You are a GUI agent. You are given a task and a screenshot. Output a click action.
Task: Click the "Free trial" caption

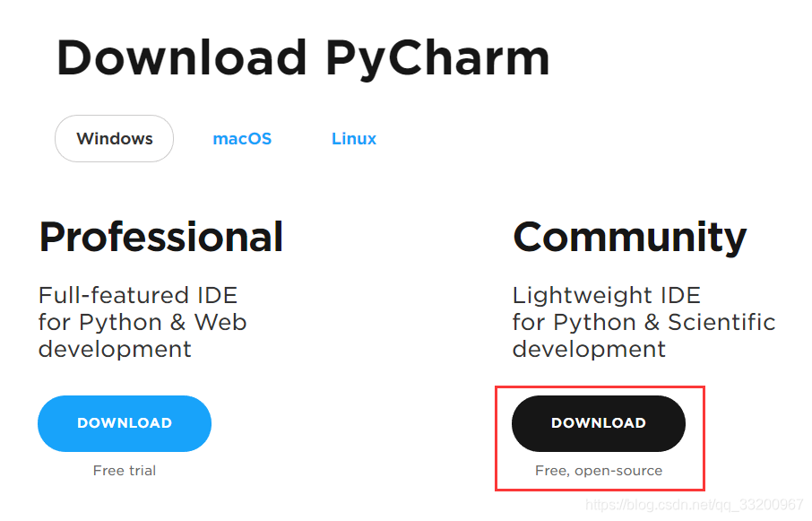point(125,470)
